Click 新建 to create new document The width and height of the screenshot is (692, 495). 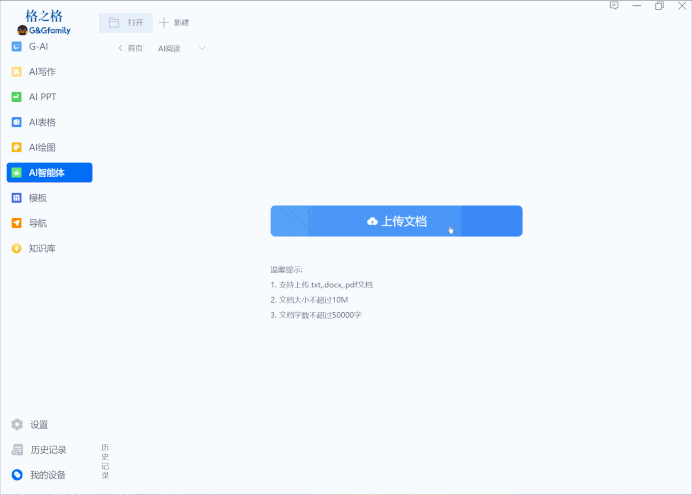pos(174,22)
